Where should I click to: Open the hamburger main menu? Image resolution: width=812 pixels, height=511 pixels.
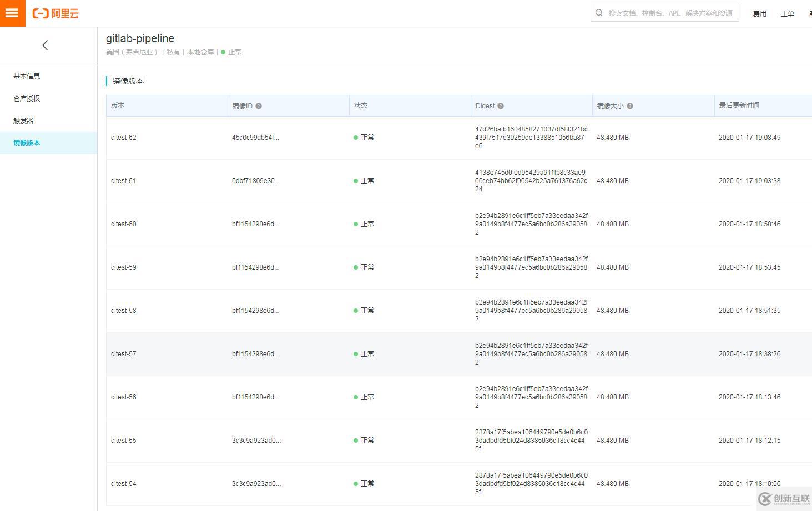[12, 13]
